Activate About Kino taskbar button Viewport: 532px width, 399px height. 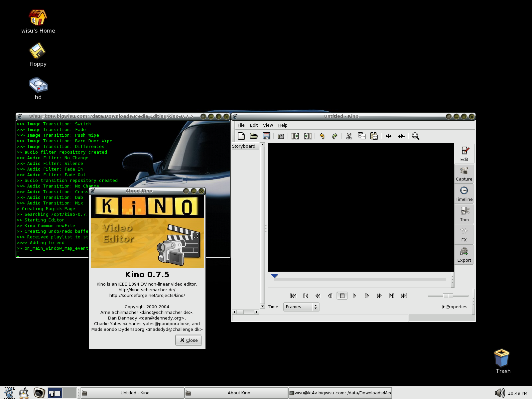point(236,393)
